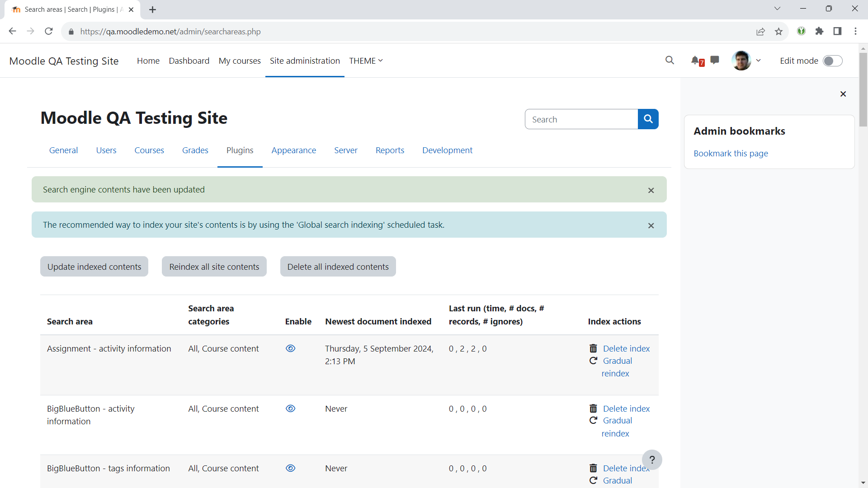Open the notifications bell
Image resolution: width=868 pixels, height=488 pixels.
(695, 60)
